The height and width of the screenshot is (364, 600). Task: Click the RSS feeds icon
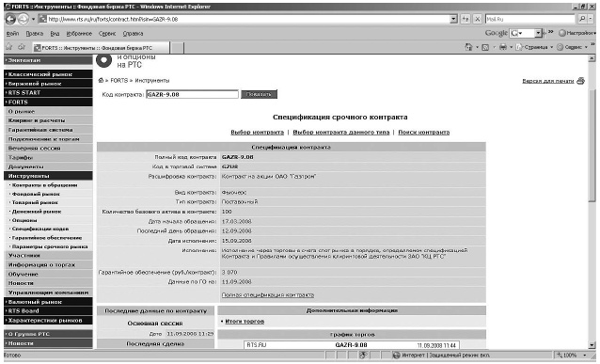pyautogui.click(x=485, y=47)
